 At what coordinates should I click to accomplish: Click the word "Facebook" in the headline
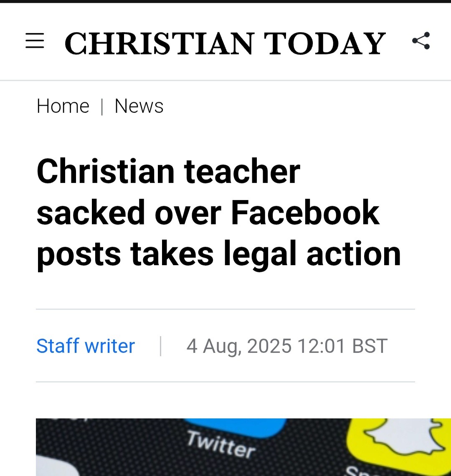tap(305, 213)
